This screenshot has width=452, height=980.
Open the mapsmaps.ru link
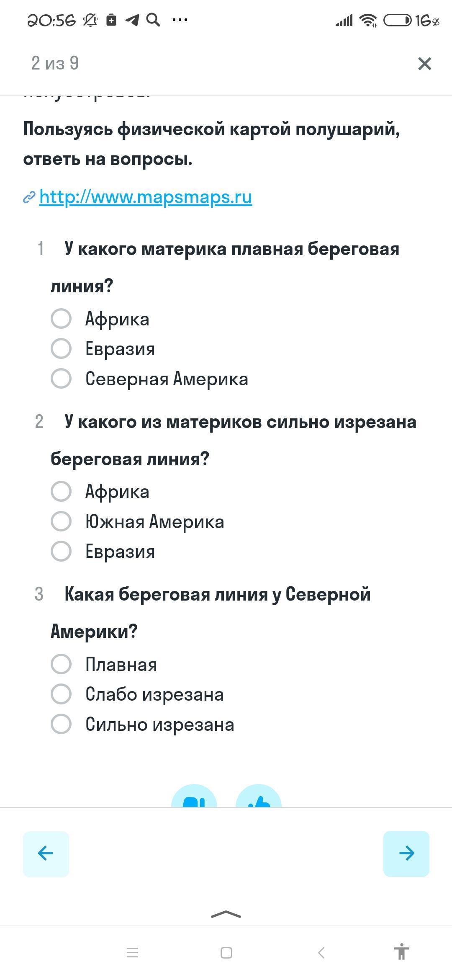(x=145, y=197)
